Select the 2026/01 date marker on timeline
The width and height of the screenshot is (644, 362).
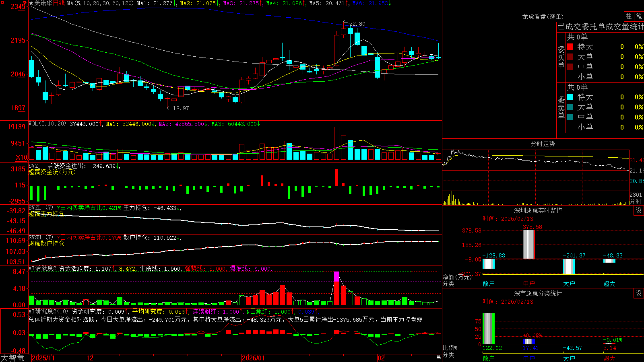pyautogui.click(x=253, y=358)
